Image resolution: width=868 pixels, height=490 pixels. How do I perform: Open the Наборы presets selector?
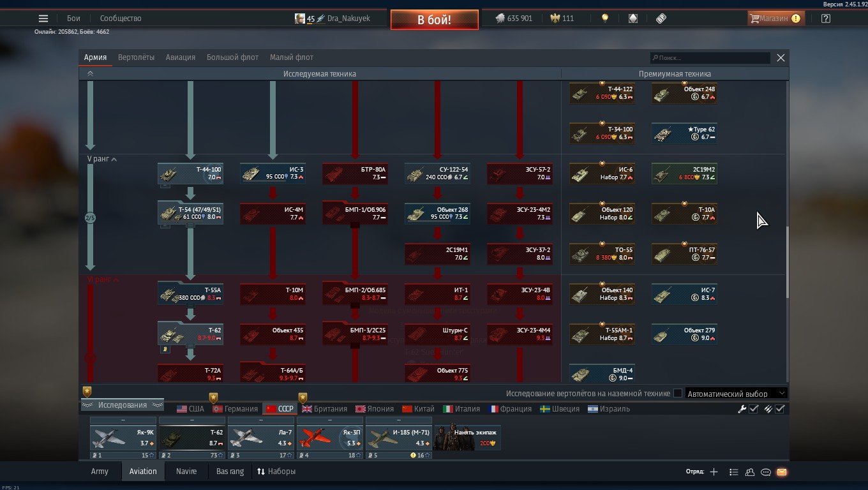276,471
